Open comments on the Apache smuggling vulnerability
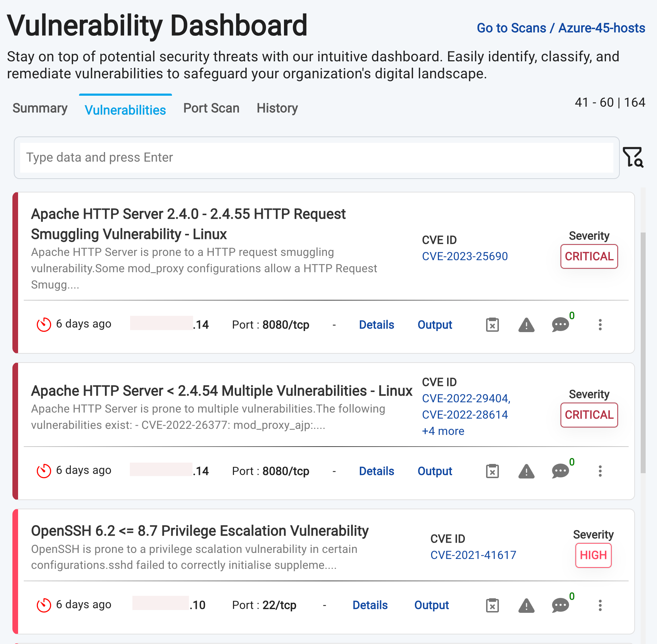Viewport: 657px width, 644px height. click(560, 324)
